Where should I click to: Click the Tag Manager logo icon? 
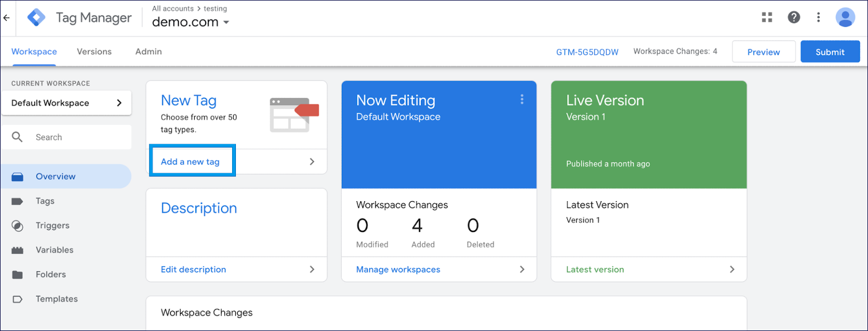pos(37,18)
